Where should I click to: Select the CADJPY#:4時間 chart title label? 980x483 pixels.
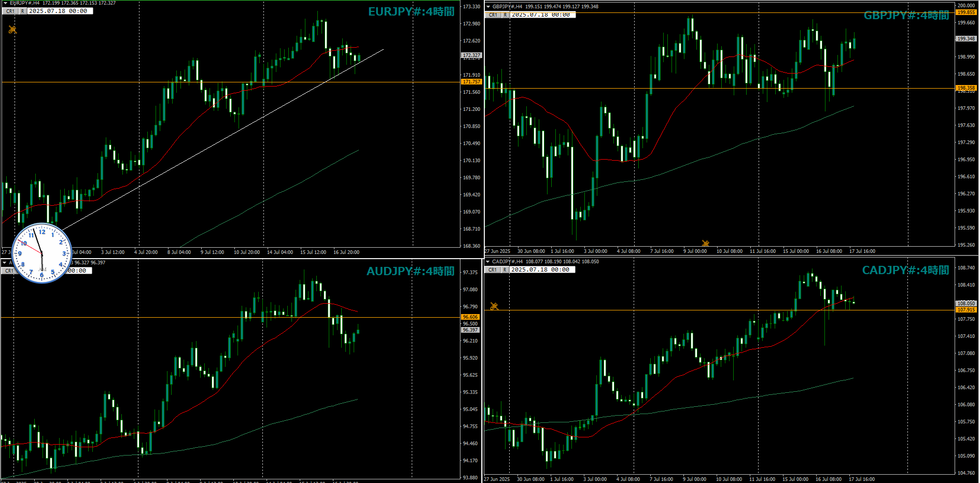point(905,270)
